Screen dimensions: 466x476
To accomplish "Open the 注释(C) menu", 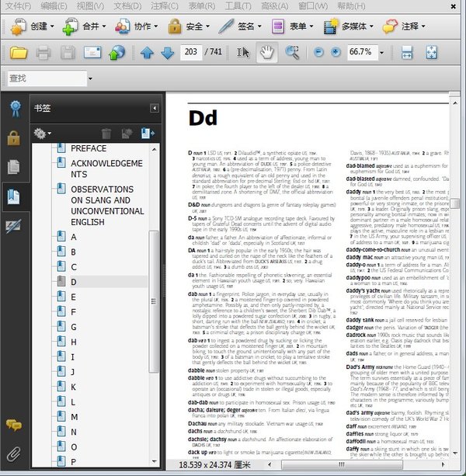I will (x=165, y=5).
